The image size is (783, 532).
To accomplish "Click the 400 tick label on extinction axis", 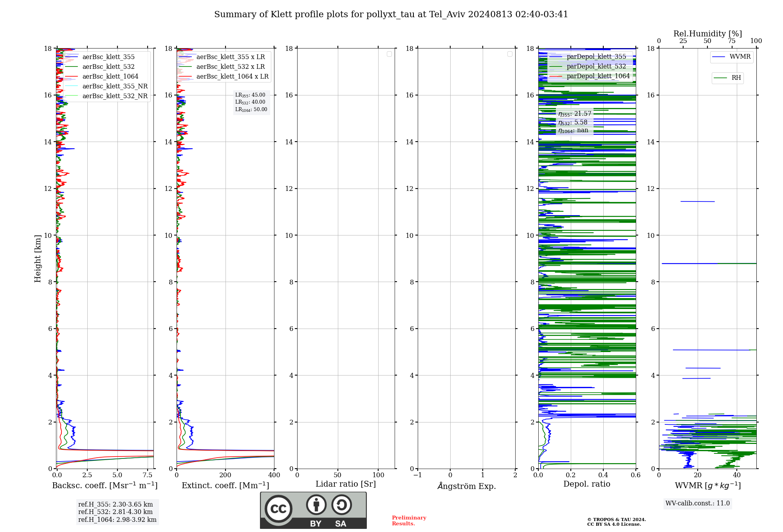I will click(274, 475).
